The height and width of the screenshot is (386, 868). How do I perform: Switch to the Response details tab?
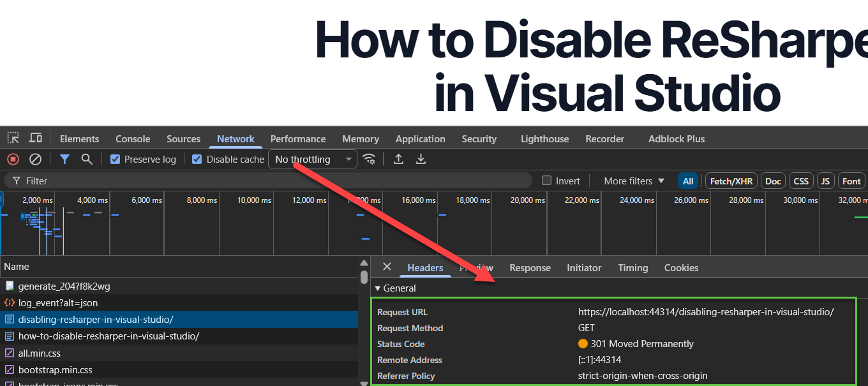pos(530,268)
